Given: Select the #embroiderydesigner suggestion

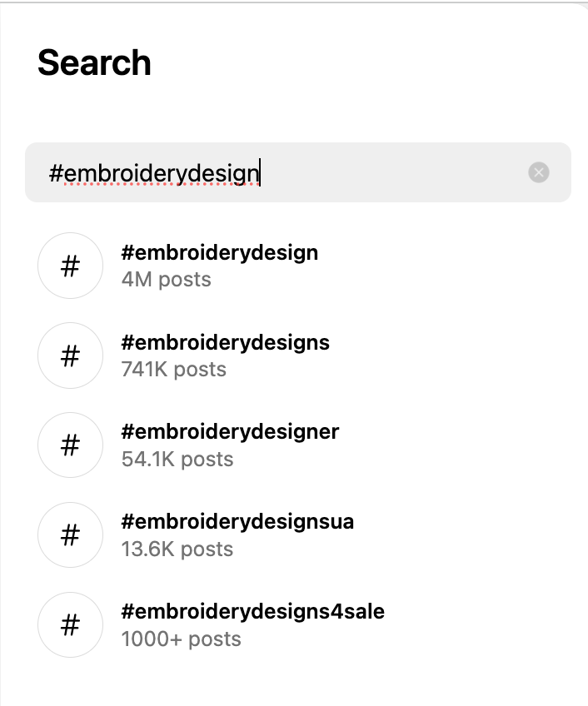Looking at the screenshot, I should click(x=230, y=432).
